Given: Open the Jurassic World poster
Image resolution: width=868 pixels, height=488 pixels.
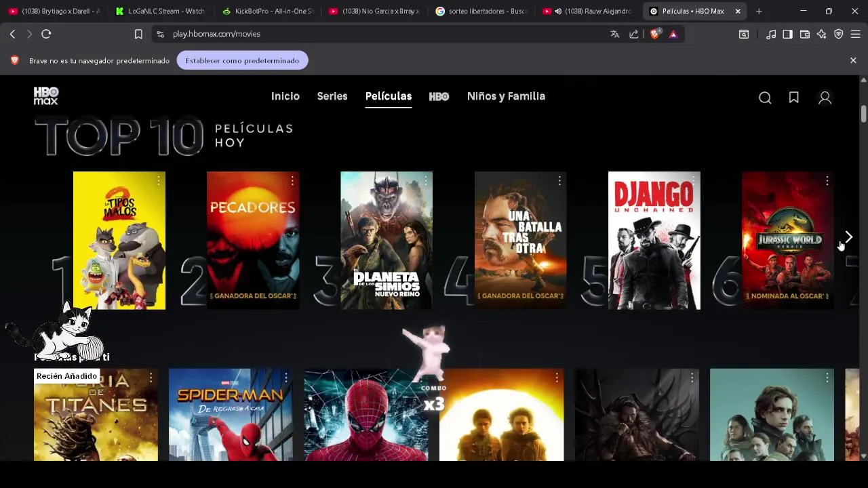Looking at the screenshot, I should (787, 241).
